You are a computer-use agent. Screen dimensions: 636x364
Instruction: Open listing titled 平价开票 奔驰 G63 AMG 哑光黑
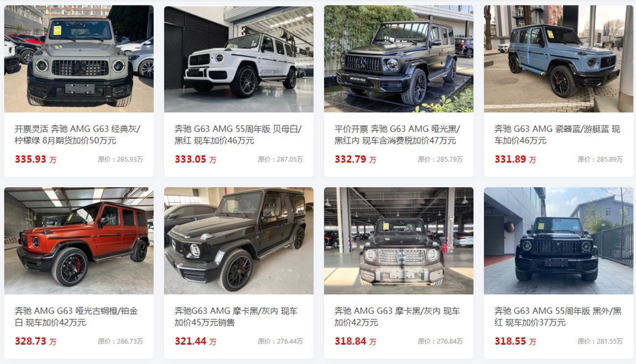tap(397, 134)
